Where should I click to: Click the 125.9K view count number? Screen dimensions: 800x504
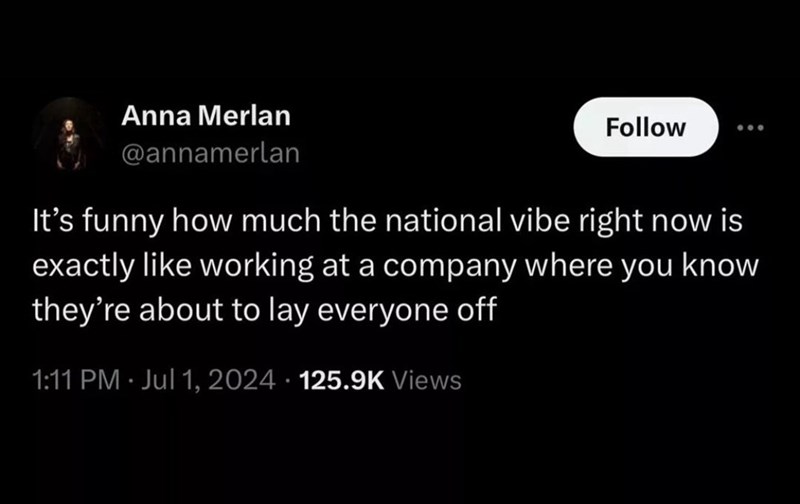[335, 380]
